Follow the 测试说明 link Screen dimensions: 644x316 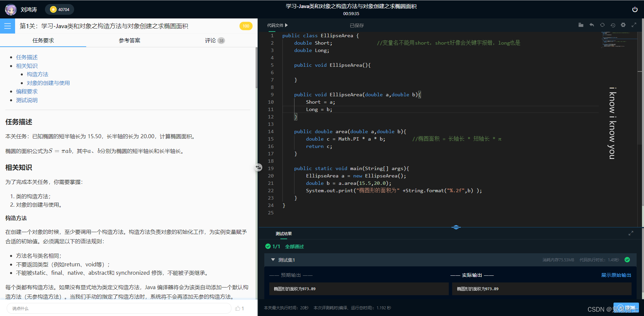click(27, 100)
